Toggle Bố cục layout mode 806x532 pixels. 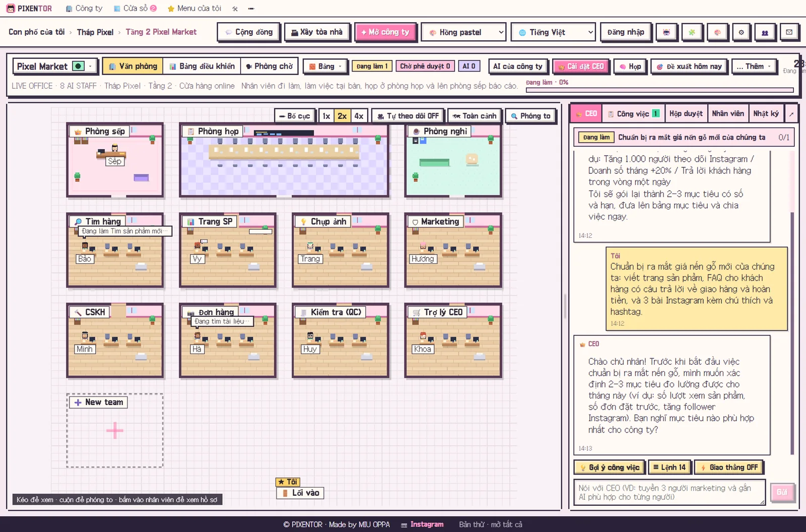click(x=295, y=116)
